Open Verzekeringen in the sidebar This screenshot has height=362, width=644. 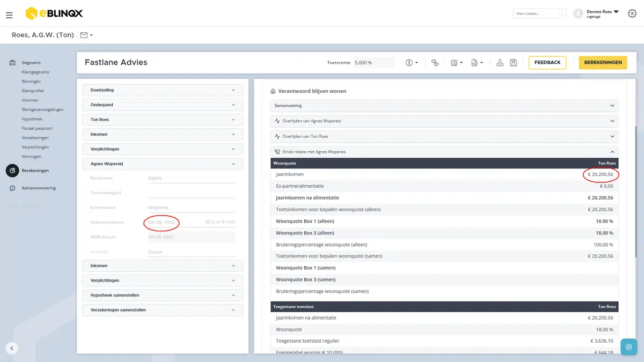35,138
